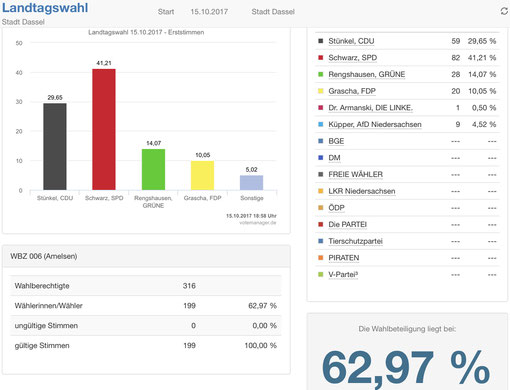Open candidate link Stünkel, CDU
Viewport: 510px width, 390px height.
(x=351, y=41)
